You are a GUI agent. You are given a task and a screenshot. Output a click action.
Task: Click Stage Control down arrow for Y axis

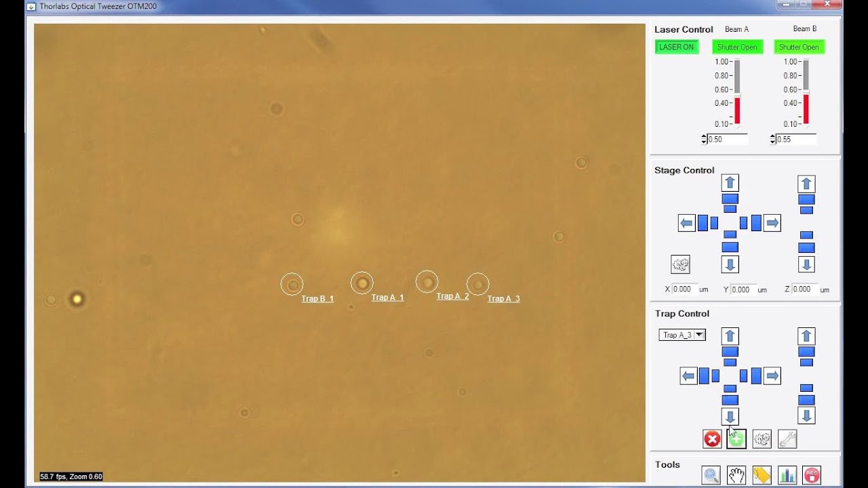(730, 264)
